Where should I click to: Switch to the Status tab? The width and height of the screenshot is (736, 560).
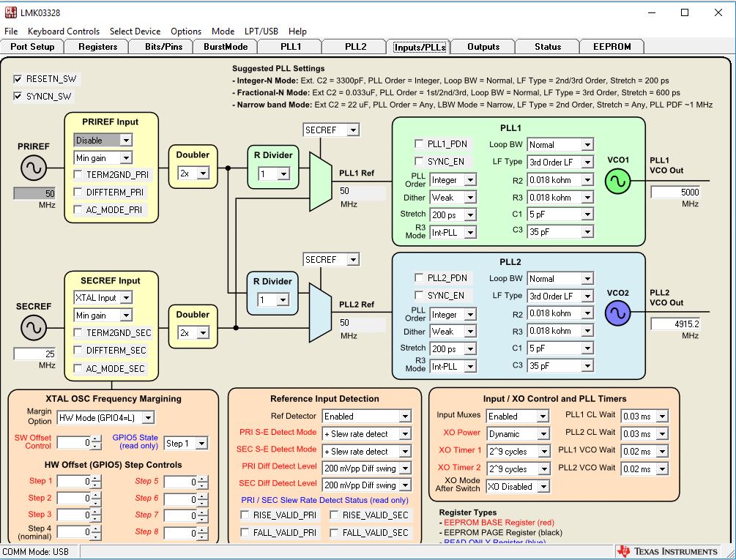pos(547,46)
